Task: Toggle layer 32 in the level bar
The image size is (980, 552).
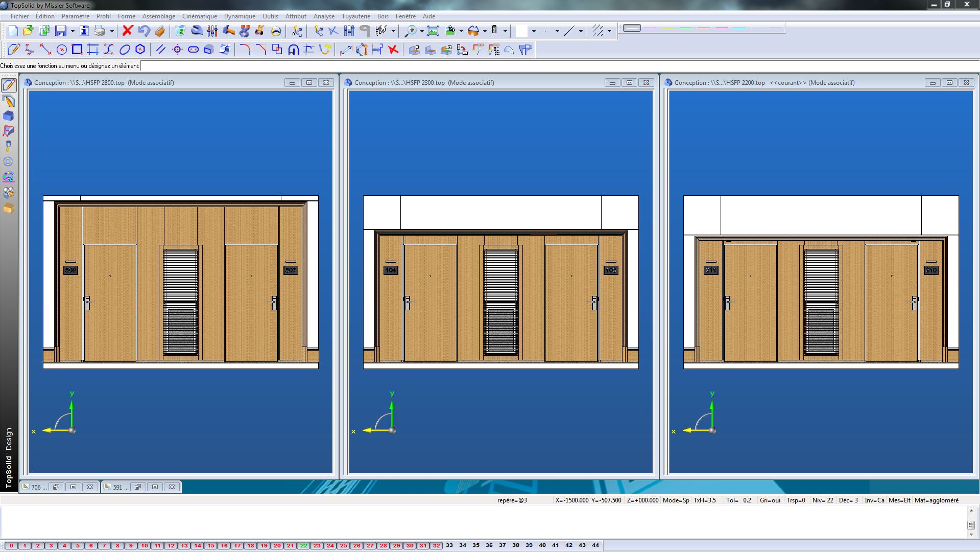Action: click(x=437, y=545)
